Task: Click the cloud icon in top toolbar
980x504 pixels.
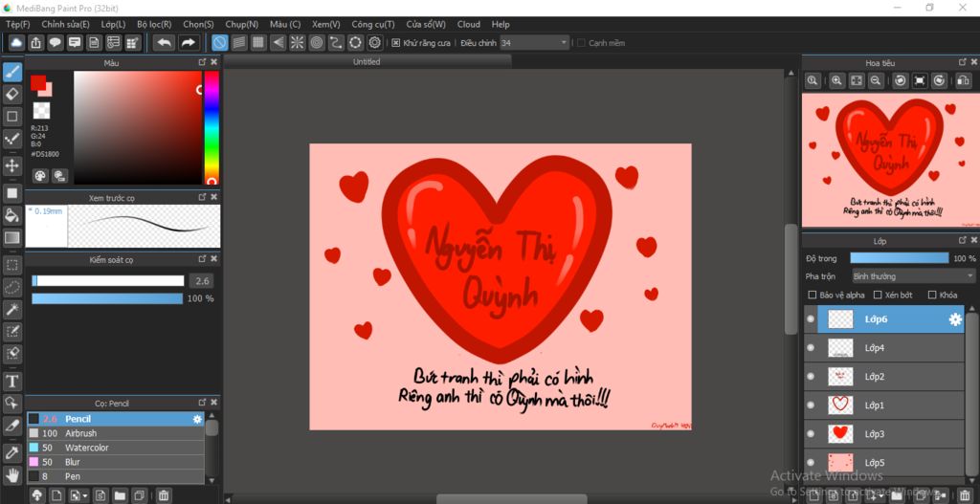Action: point(16,42)
